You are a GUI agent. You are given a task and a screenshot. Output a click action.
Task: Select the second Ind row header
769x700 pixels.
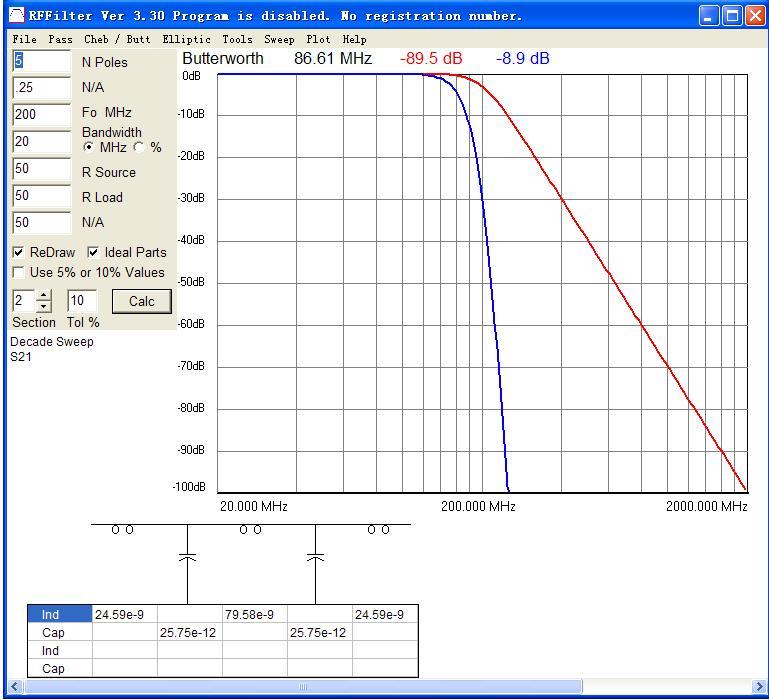coord(60,651)
